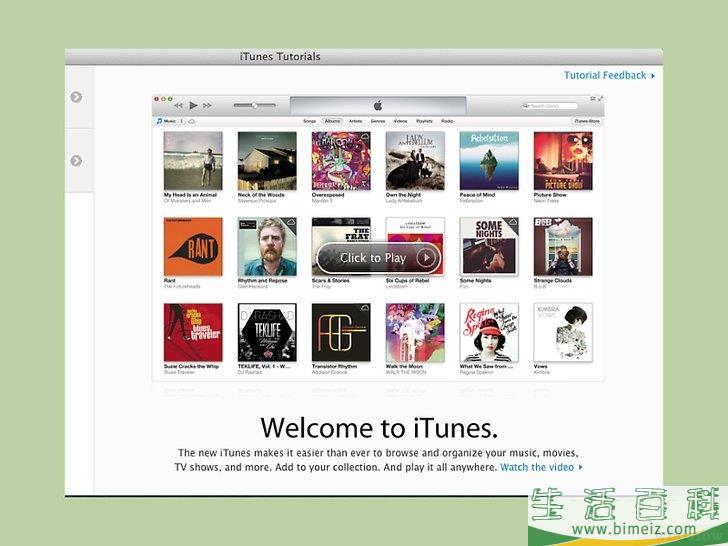Select the Videos tab
Image resolution: width=728 pixels, height=546 pixels.
[400, 121]
